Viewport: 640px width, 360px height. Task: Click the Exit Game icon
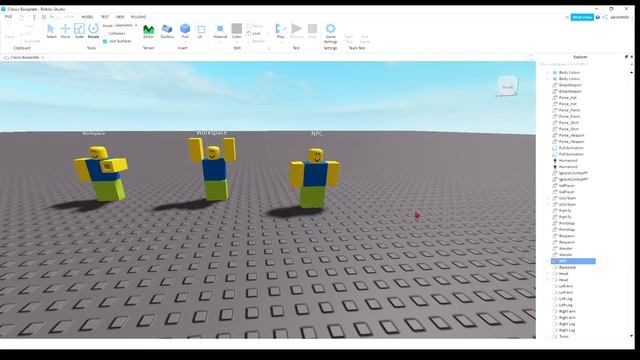(x=364, y=38)
